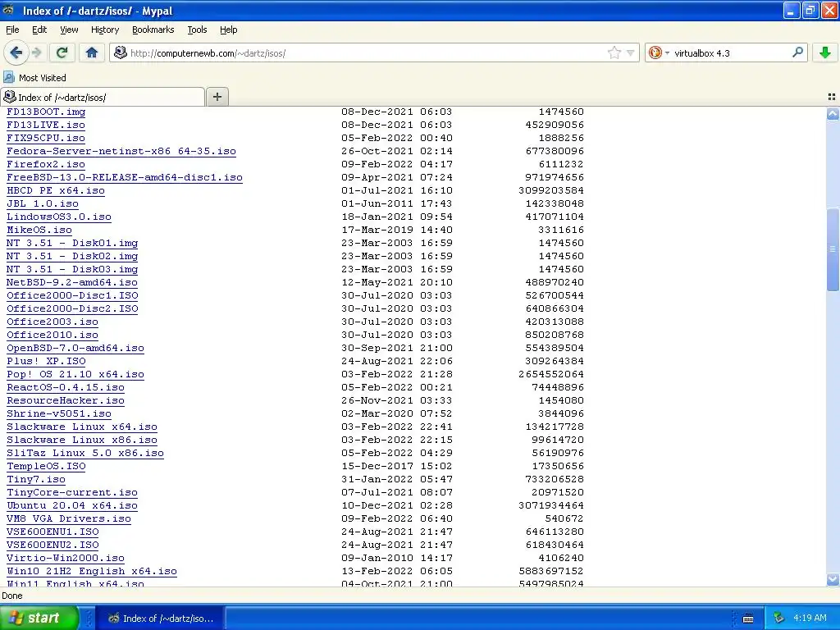
Task: Open the OpenBSD-7.0-amd64.iso link
Action: click(75, 348)
